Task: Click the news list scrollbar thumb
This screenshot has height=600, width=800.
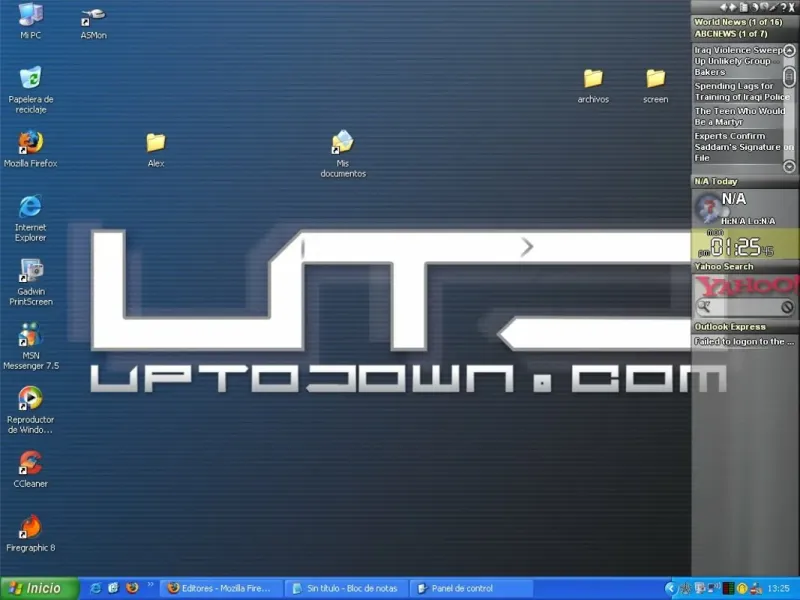Action: tap(789, 77)
